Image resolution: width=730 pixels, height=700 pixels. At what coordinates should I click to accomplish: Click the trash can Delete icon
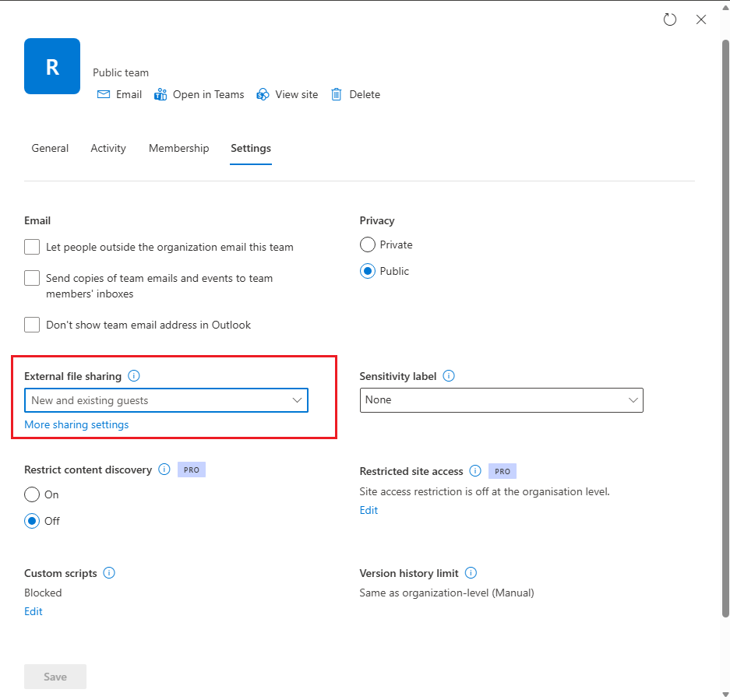(336, 94)
